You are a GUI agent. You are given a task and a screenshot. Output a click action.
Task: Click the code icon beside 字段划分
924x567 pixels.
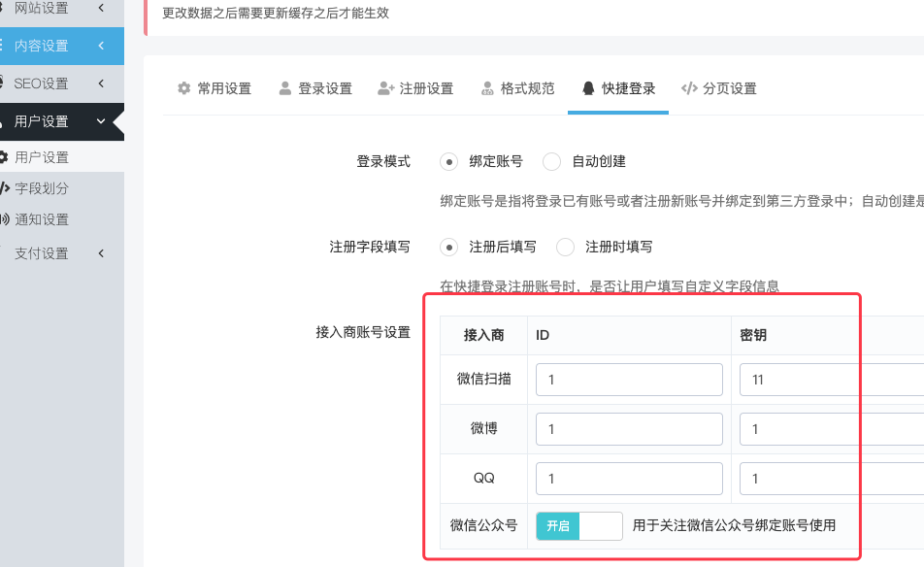[4, 188]
